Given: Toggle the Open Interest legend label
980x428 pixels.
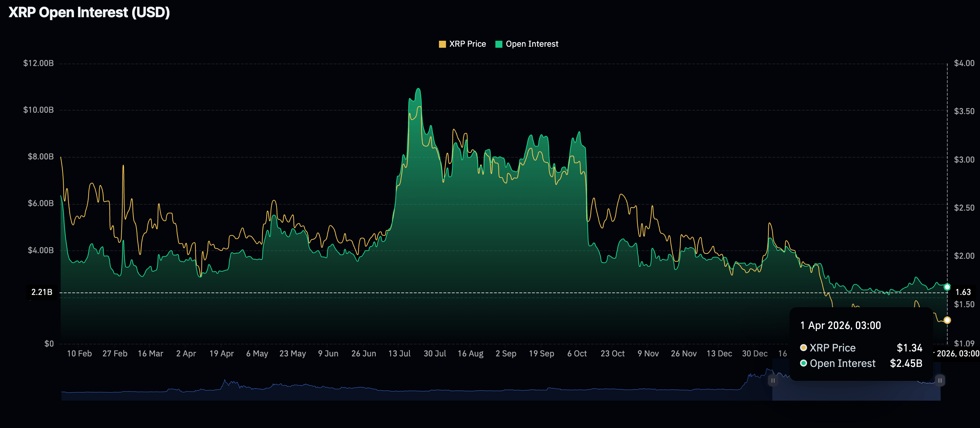Looking at the screenshot, I should click(532, 44).
